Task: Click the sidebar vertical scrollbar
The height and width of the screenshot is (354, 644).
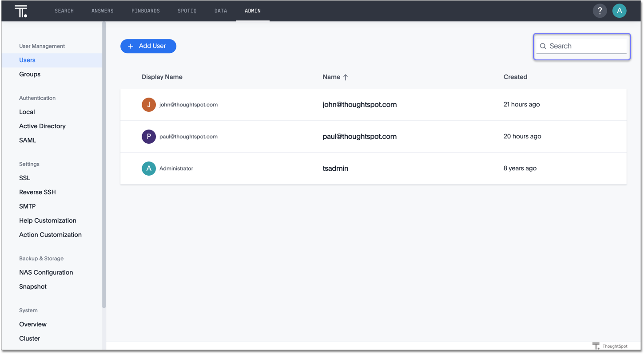Action: pos(104,164)
